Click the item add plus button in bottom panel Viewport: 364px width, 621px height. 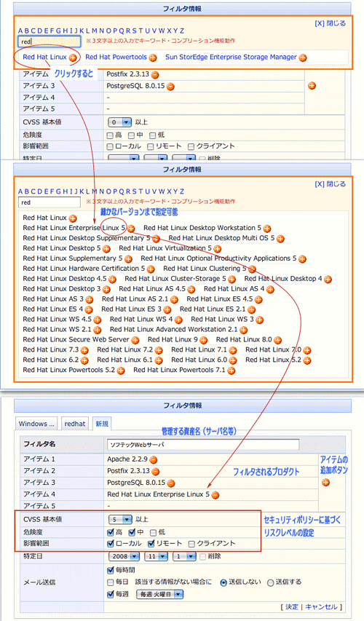(x=325, y=483)
